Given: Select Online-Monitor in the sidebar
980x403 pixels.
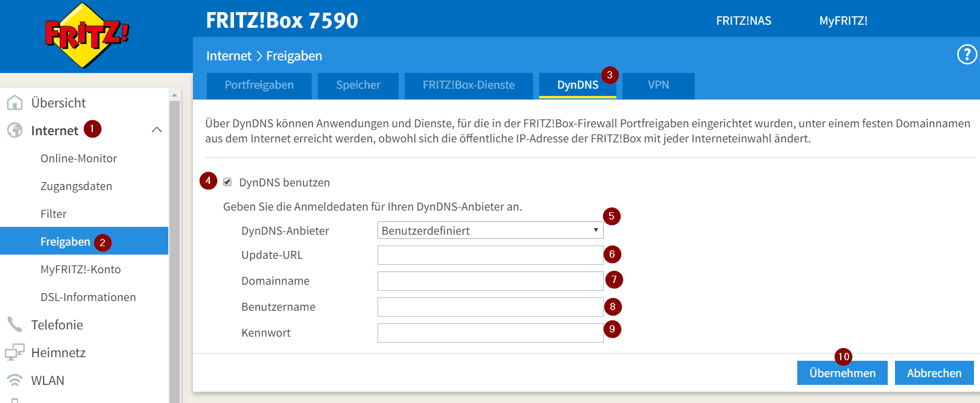Looking at the screenshot, I should click(78, 159).
